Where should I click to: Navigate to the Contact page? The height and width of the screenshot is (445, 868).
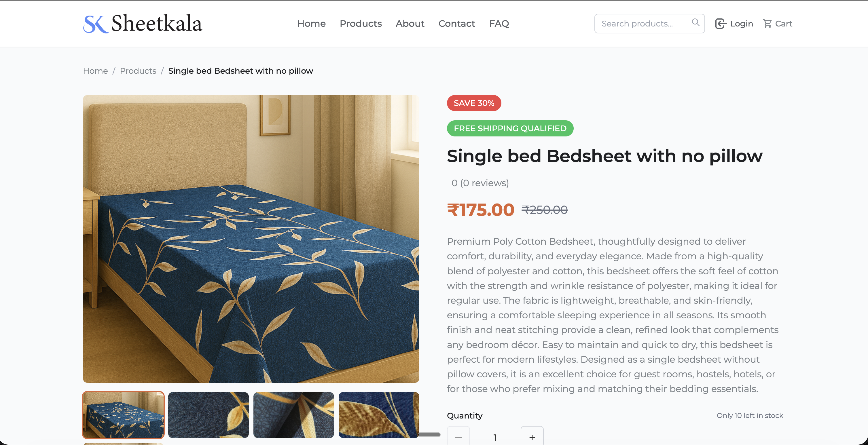[456, 24]
